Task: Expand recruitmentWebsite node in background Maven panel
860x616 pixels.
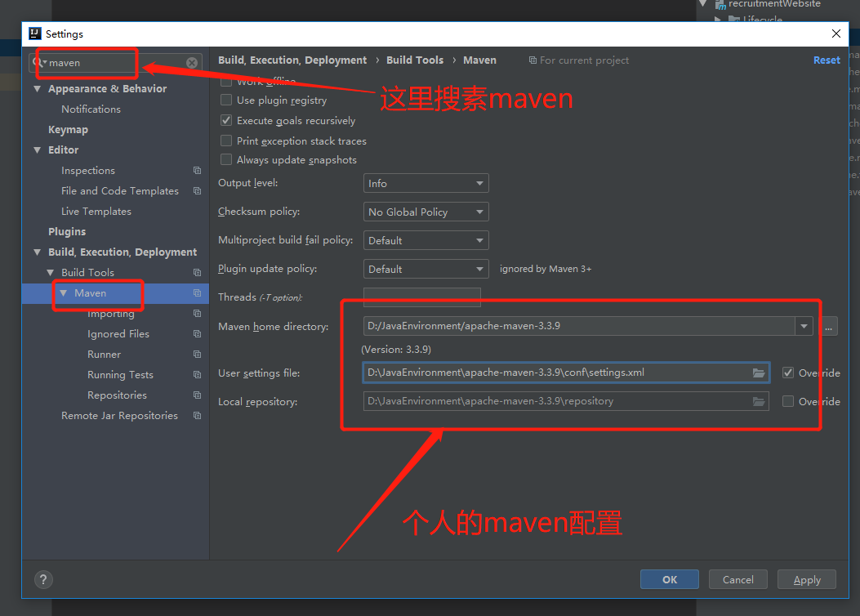Action: point(703,3)
